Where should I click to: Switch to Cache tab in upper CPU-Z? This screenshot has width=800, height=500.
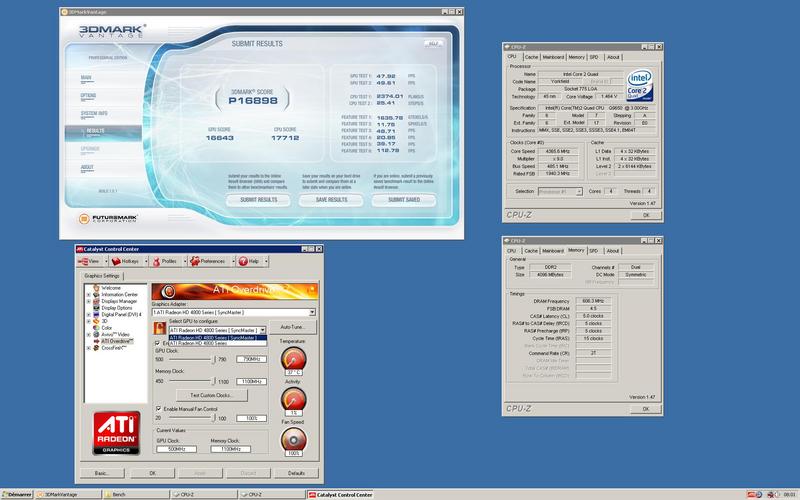coord(531,57)
